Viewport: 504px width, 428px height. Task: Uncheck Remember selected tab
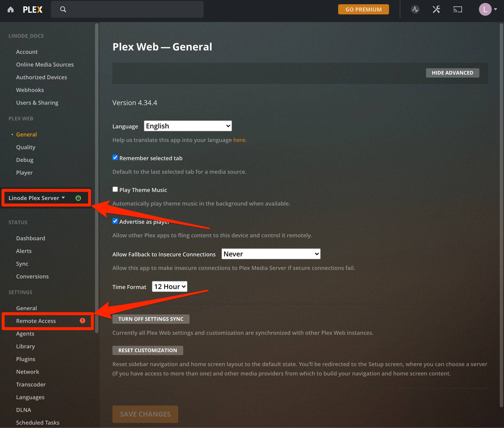click(115, 157)
